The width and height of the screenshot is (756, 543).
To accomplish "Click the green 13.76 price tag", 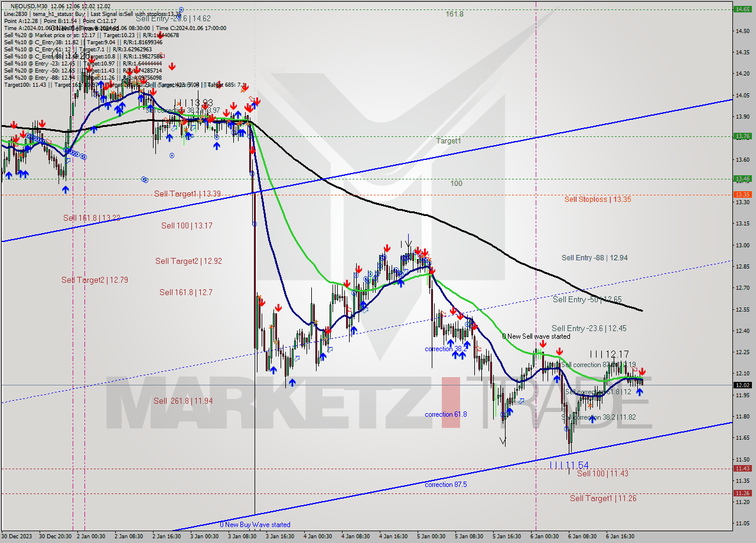I will point(742,136).
